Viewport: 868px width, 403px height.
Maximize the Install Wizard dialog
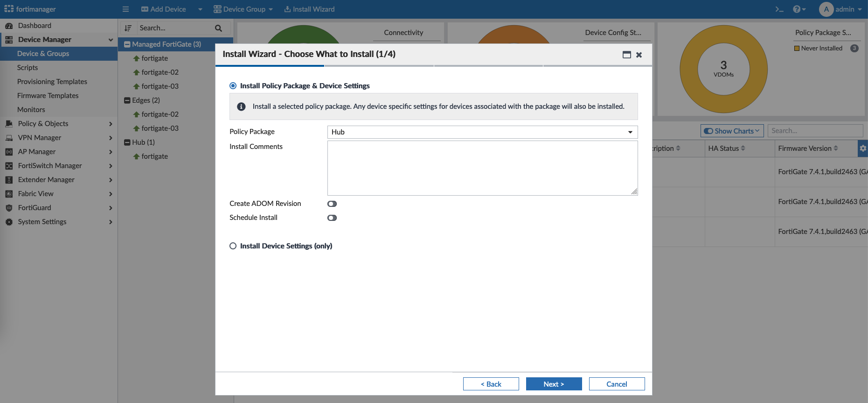pyautogui.click(x=626, y=55)
